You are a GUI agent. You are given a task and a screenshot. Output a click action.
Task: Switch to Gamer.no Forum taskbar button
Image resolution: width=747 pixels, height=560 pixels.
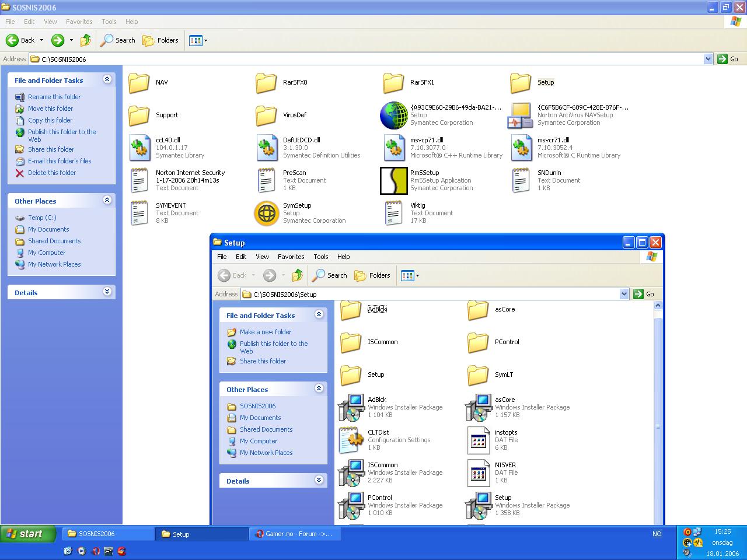(295, 534)
